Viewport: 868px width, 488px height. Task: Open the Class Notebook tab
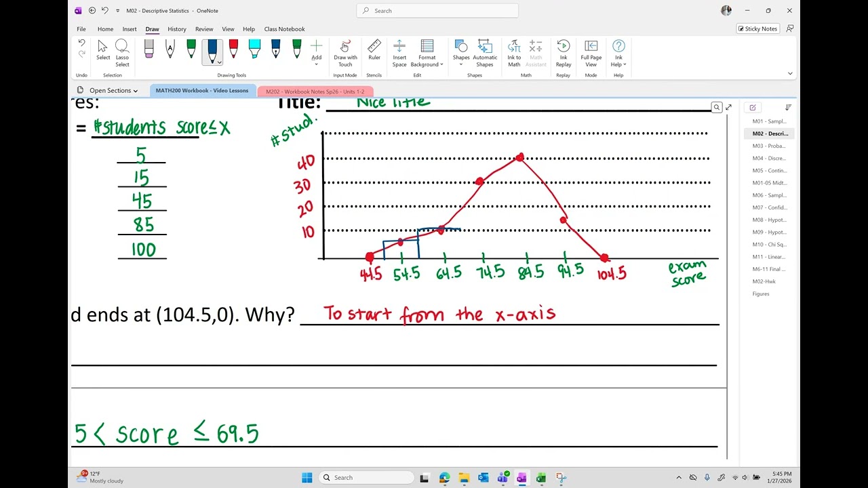(x=284, y=29)
